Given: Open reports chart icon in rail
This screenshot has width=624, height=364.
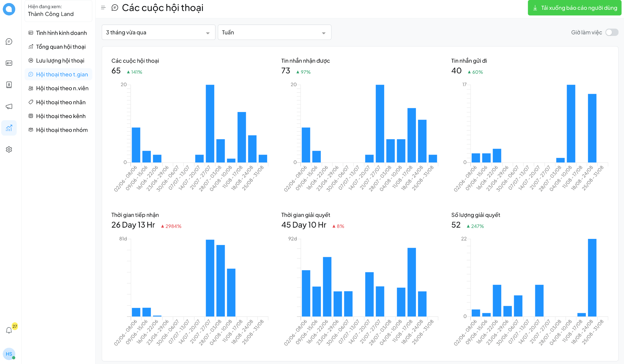Looking at the screenshot, I should (x=9, y=128).
